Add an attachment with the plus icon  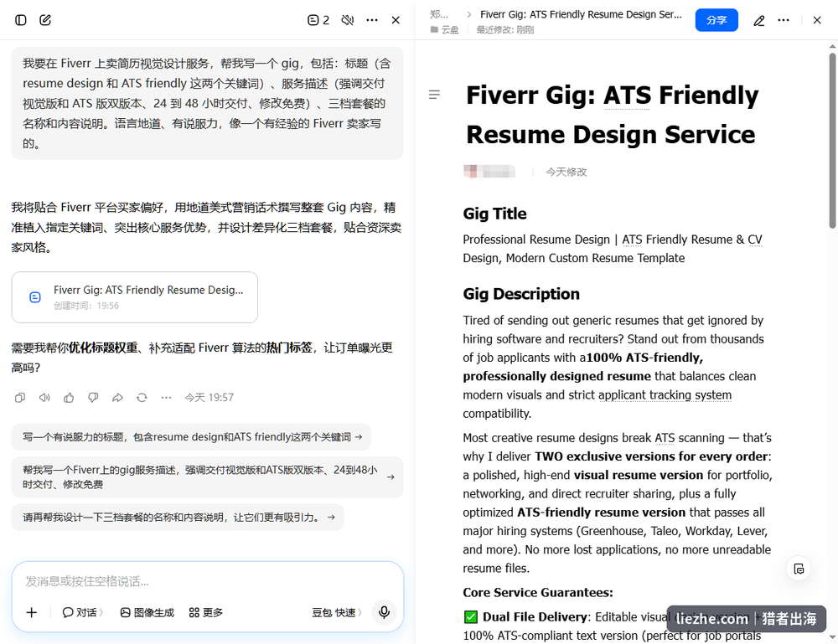coord(32,612)
